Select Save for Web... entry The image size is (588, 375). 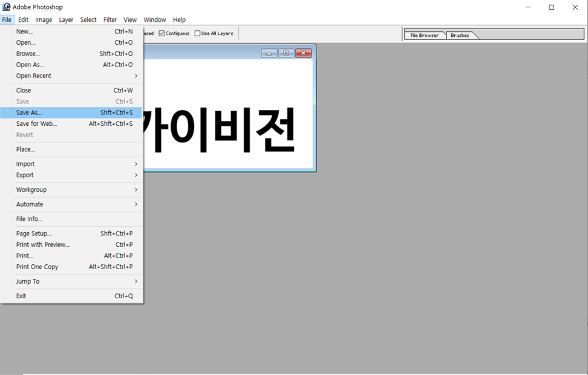(x=71, y=123)
